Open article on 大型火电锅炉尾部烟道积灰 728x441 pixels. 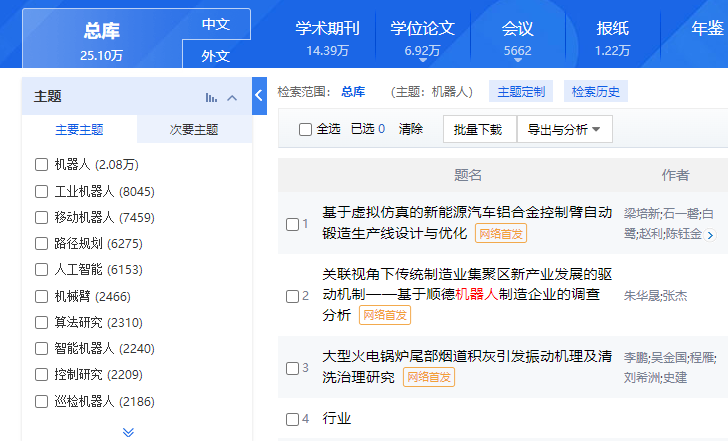(x=467, y=367)
